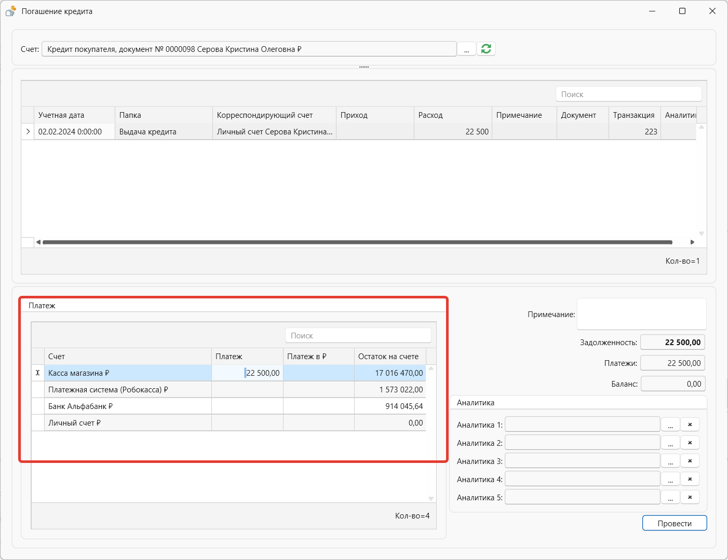
Task: Click Документ column header
Action: [x=583, y=115]
